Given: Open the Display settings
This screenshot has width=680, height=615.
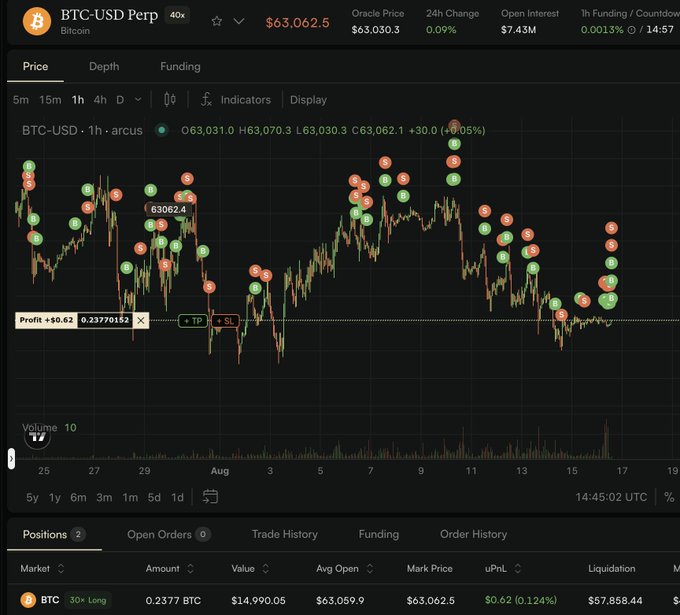Looking at the screenshot, I should coord(308,100).
